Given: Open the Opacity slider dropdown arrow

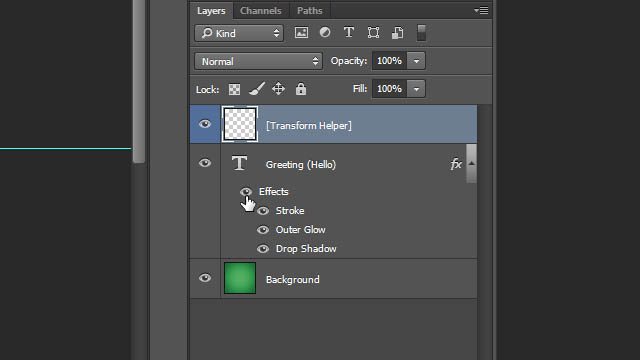Looking at the screenshot, I should click(x=416, y=61).
